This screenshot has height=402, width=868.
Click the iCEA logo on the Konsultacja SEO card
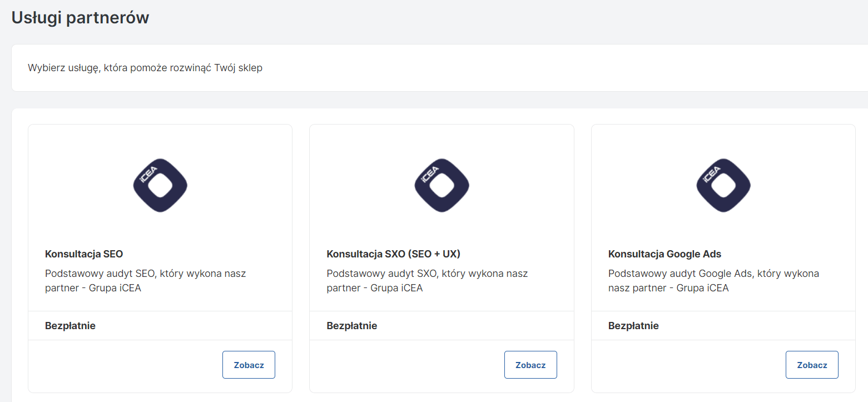160,185
